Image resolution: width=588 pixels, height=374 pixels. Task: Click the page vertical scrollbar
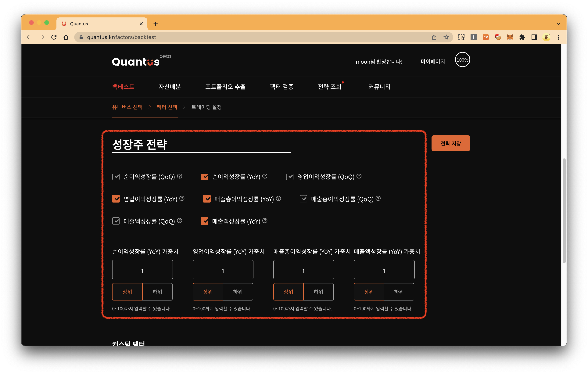[x=564, y=210]
